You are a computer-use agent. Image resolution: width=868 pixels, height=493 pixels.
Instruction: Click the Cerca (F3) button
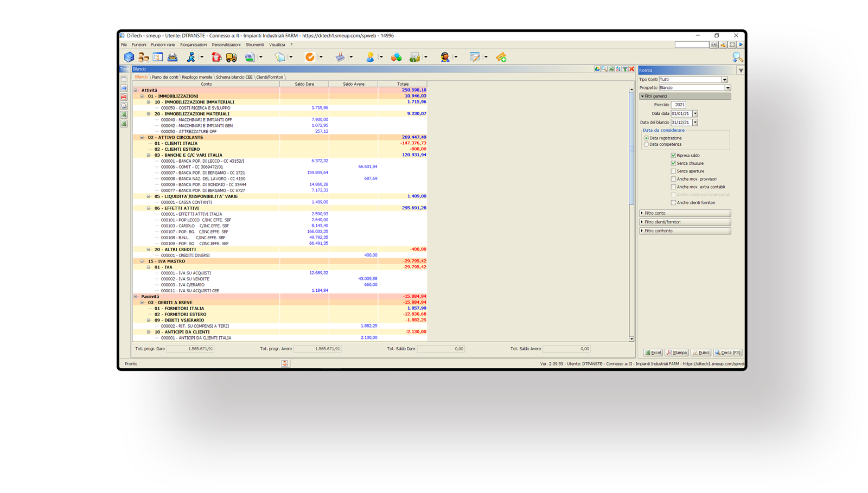(x=727, y=353)
